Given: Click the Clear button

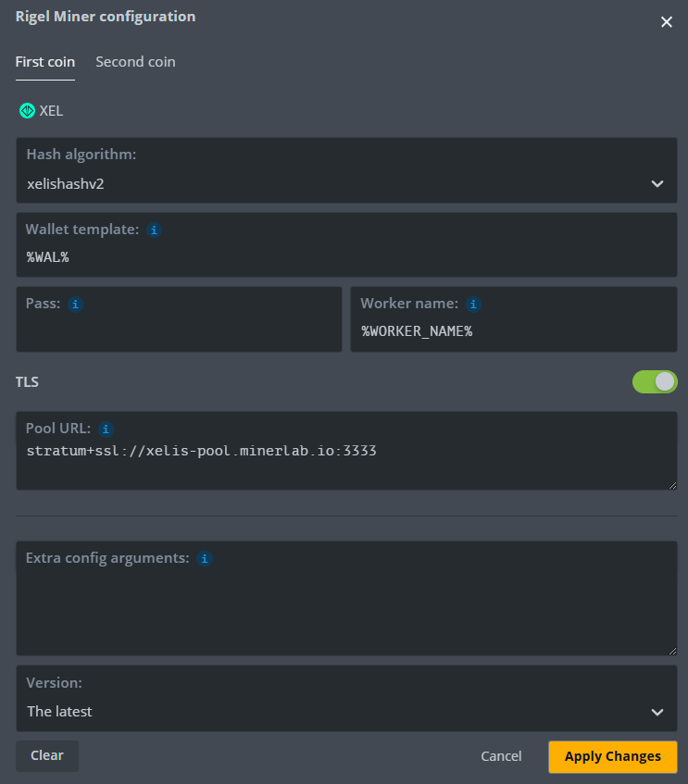Looking at the screenshot, I should click(46, 755).
